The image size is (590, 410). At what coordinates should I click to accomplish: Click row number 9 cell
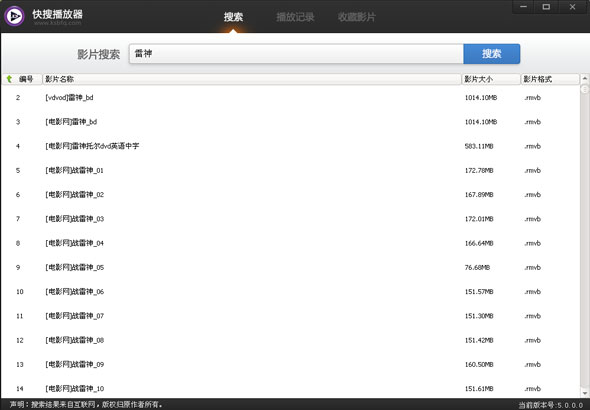[18, 267]
